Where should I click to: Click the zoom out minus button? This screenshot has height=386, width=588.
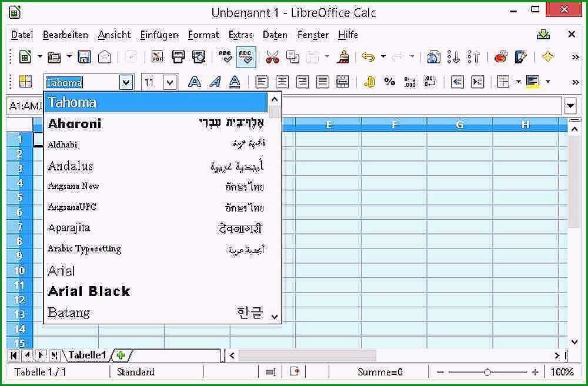click(440, 372)
